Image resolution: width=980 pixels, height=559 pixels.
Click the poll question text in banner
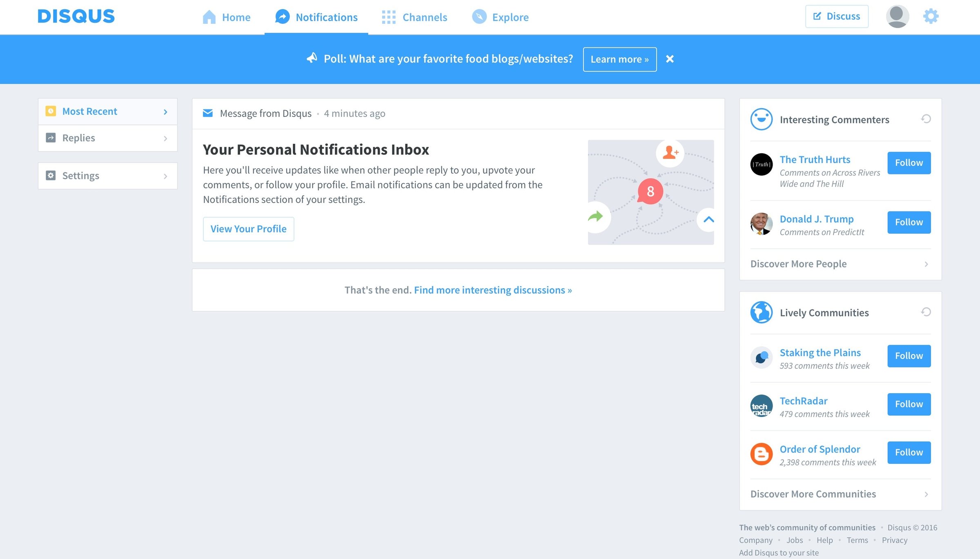[x=448, y=59]
